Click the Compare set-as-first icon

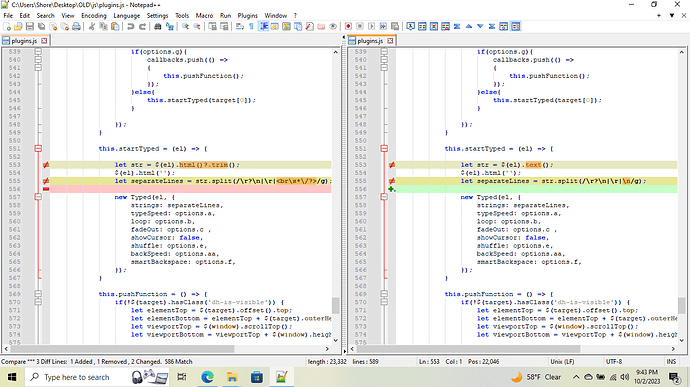point(410,26)
